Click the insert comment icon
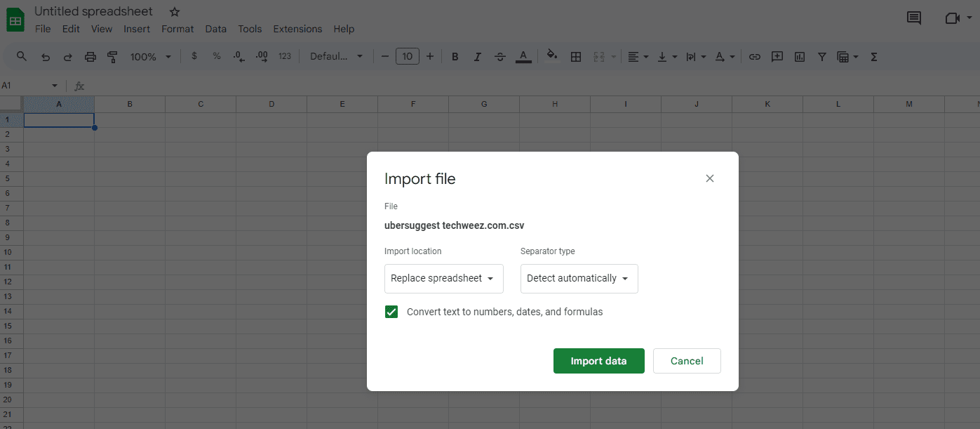980x429 pixels. click(777, 57)
